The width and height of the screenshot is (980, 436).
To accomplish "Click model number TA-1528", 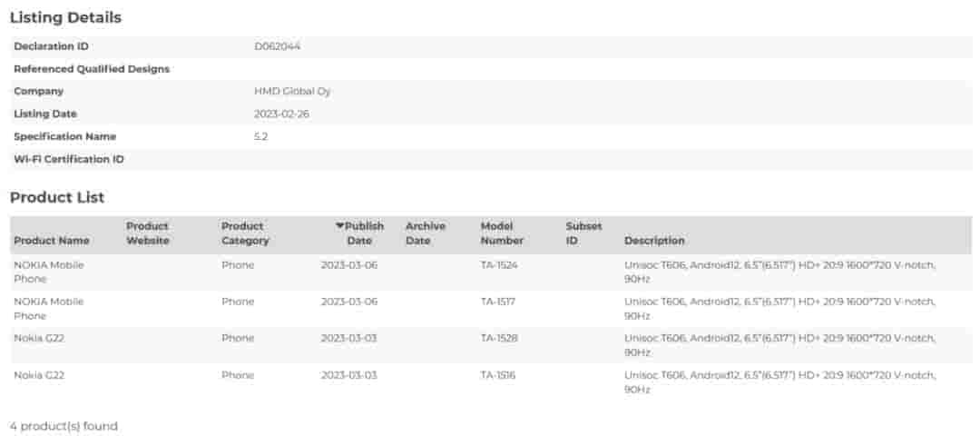I will tap(499, 338).
